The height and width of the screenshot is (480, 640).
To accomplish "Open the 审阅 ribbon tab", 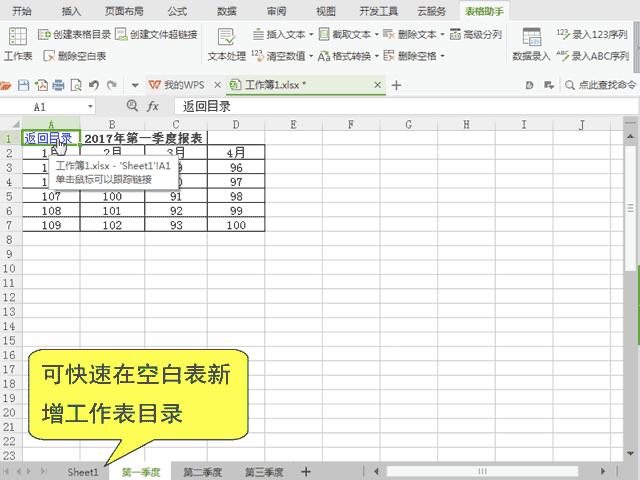I will tap(276, 11).
